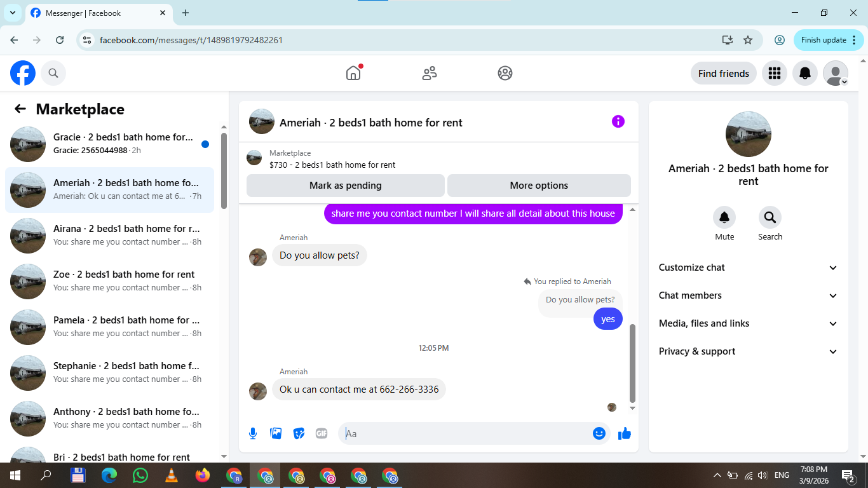868x488 pixels.
Task: Open the Friends icon in top navigation
Action: click(430, 73)
